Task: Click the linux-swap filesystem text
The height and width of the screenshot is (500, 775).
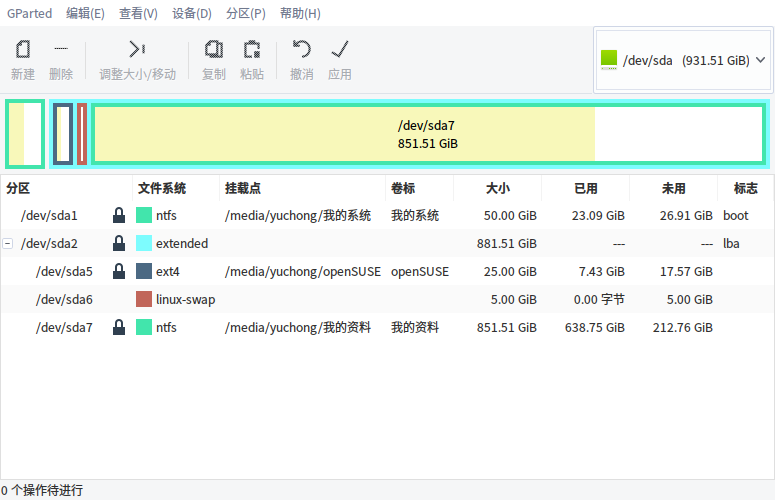Action: click(185, 300)
